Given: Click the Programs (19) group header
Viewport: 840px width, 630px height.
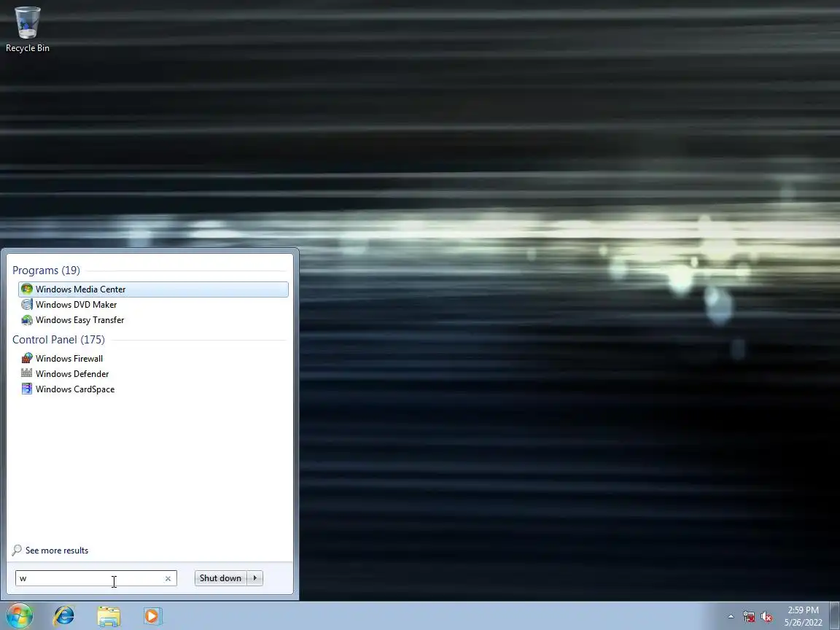Looking at the screenshot, I should [46, 271].
